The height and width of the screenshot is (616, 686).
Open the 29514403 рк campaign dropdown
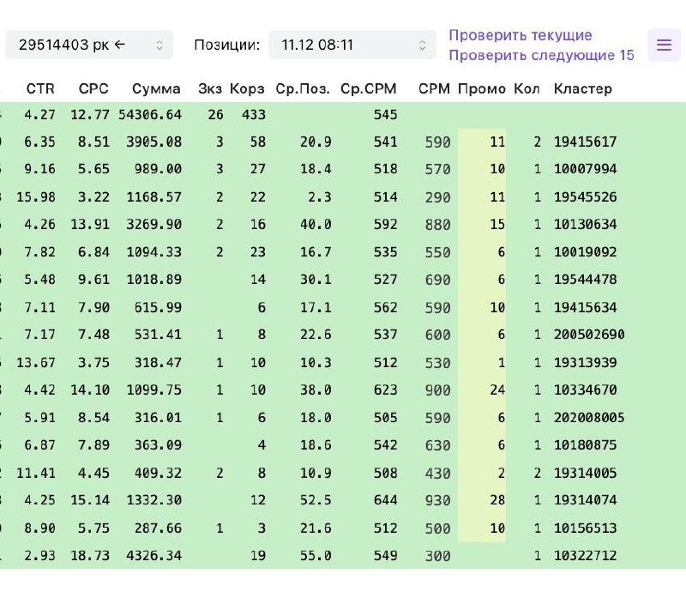click(x=89, y=45)
